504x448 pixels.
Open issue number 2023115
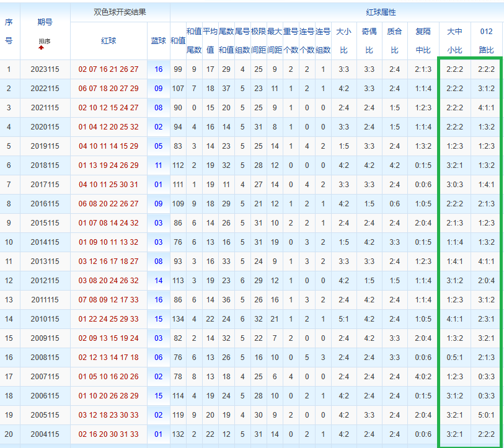point(45,69)
